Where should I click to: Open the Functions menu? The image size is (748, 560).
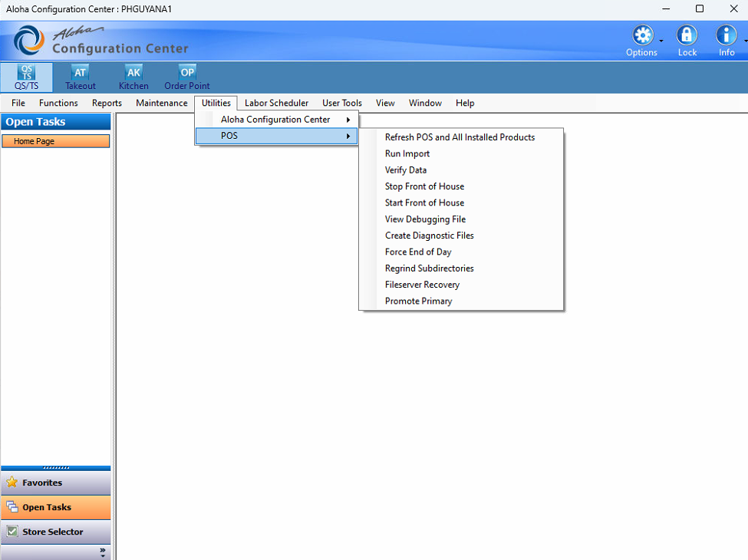58,103
